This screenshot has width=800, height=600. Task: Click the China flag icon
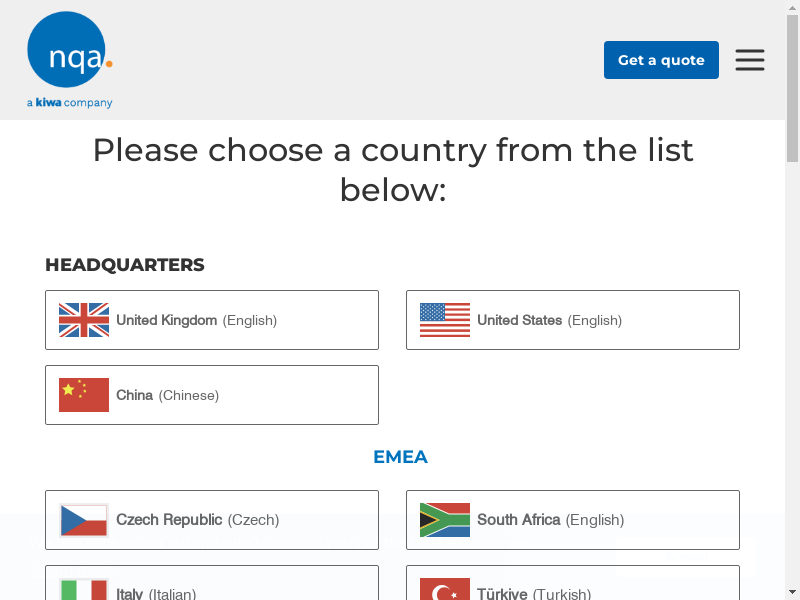point(84,395)
